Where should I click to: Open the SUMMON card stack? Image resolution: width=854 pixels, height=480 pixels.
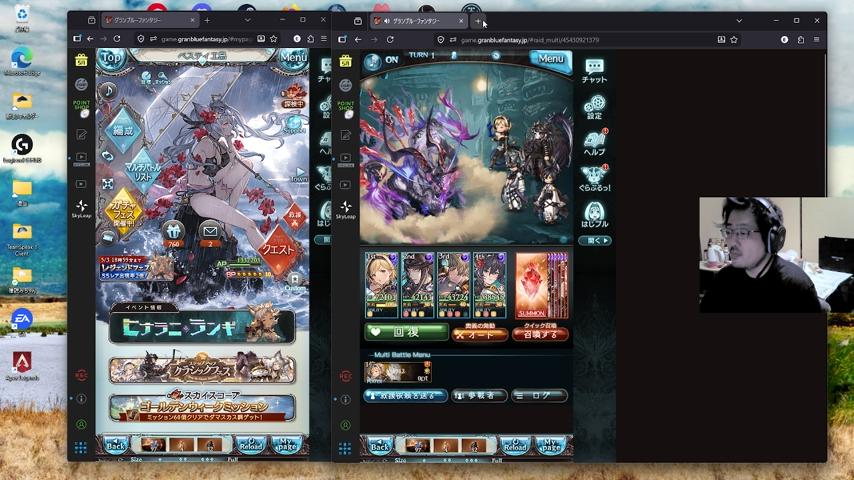542,285
